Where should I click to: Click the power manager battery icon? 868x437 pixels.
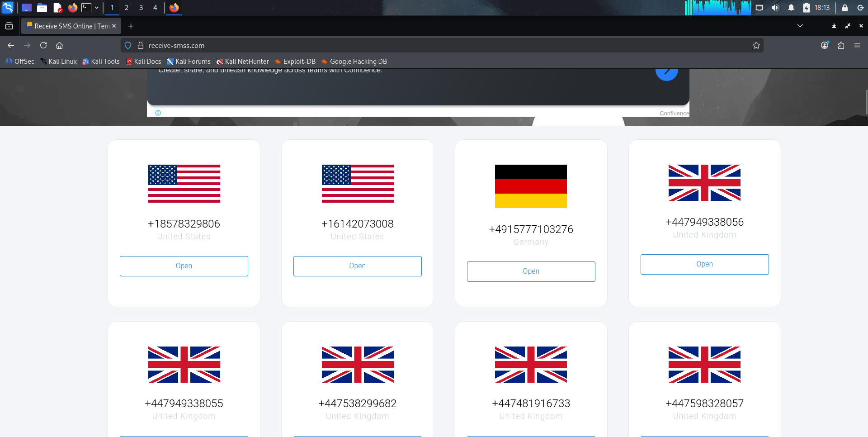pyautogui.click(x=807, y=8)
